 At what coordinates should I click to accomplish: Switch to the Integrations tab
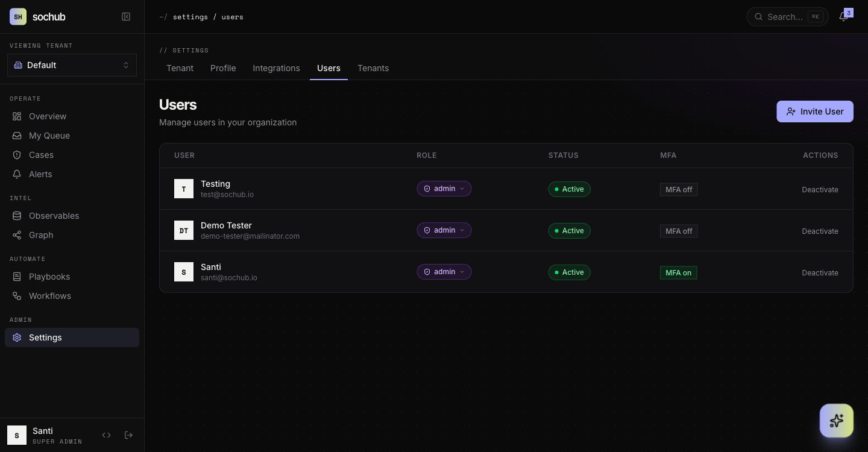pos(276,68)
